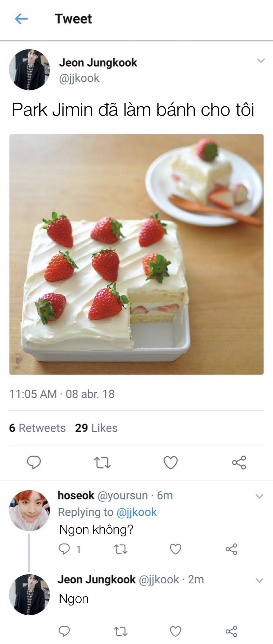
Task: Go back using the blue arrow
Action: click(x=21, y=19)
